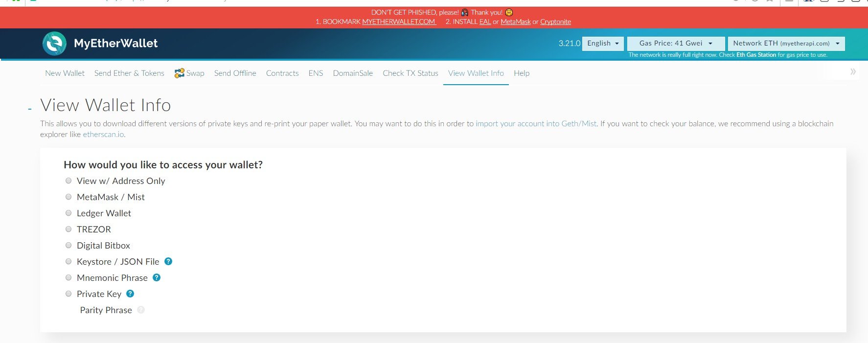Open Send Ether & Tokens tab
Image resolution: width=868 pixels, height=343 pixels.
coord(129,73)
